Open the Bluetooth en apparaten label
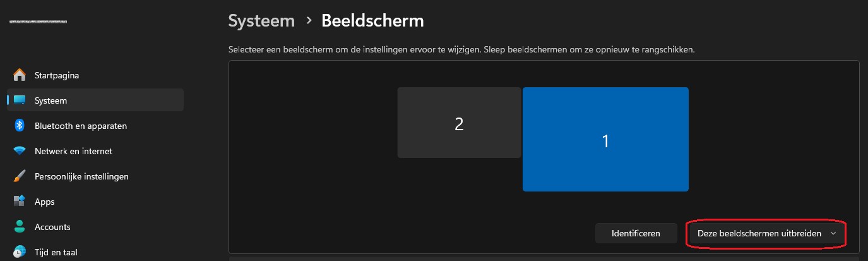This screenshot has height=261, width=868. (81, 126)
